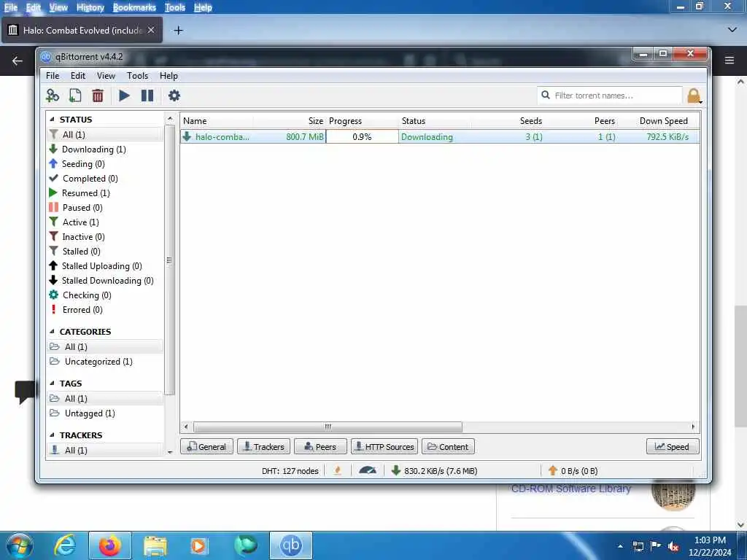
Task: Click sidebar scroll-down arrow
Action: 170,452
